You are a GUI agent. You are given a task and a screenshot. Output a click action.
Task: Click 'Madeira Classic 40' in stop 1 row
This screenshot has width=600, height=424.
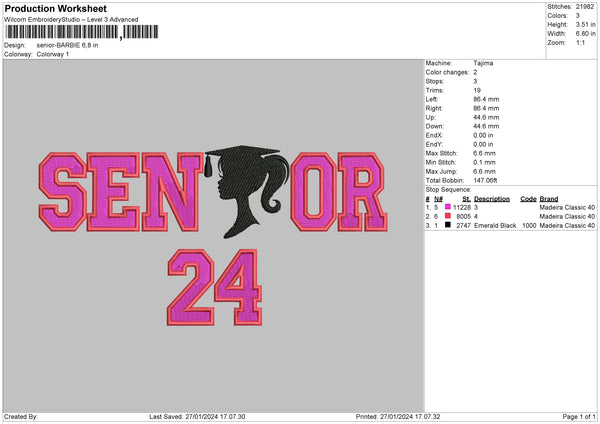pos(567,207)
